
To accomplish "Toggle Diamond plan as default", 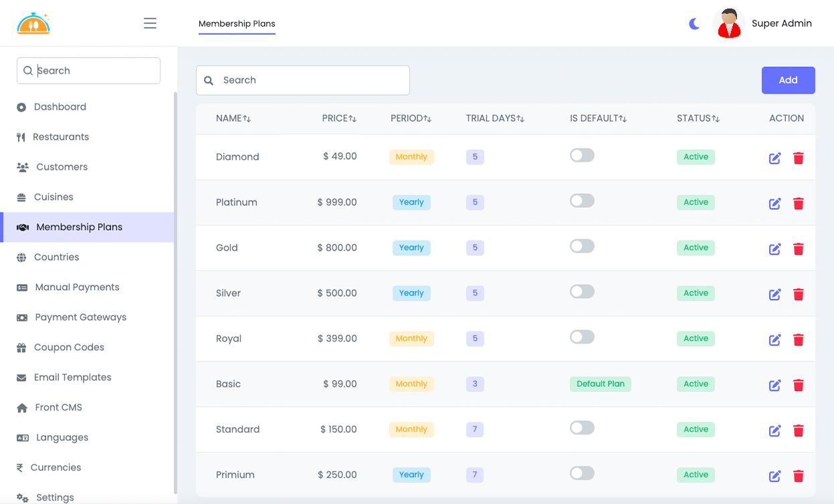I will tap(582, 156).
